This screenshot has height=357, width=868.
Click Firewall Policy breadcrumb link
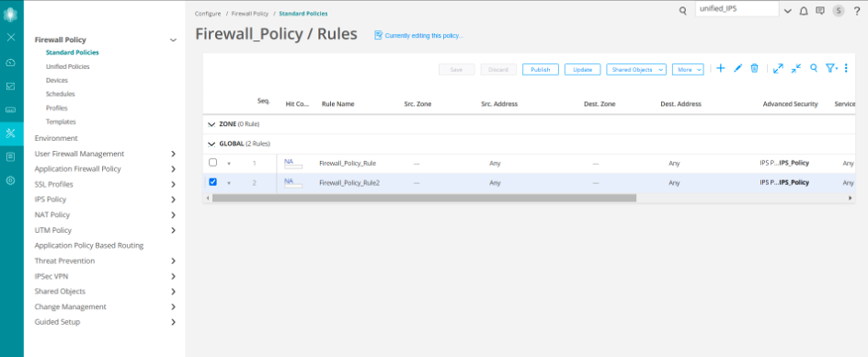[250, 13]
